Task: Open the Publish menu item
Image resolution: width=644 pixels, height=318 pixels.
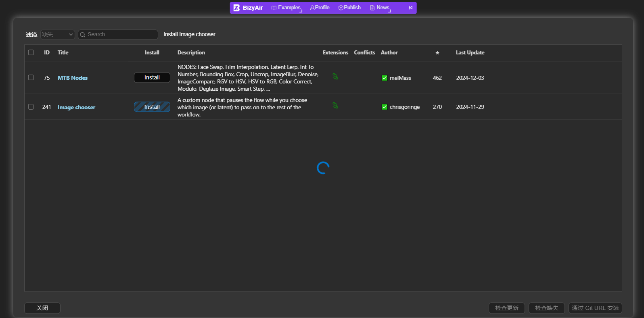Action: click(x=349, y=8)
